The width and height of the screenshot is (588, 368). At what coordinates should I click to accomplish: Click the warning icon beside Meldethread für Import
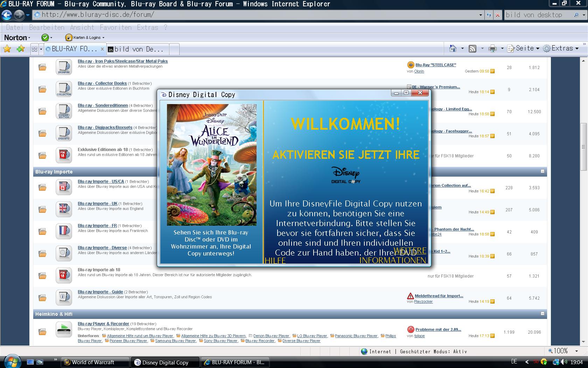click(411, 296)
